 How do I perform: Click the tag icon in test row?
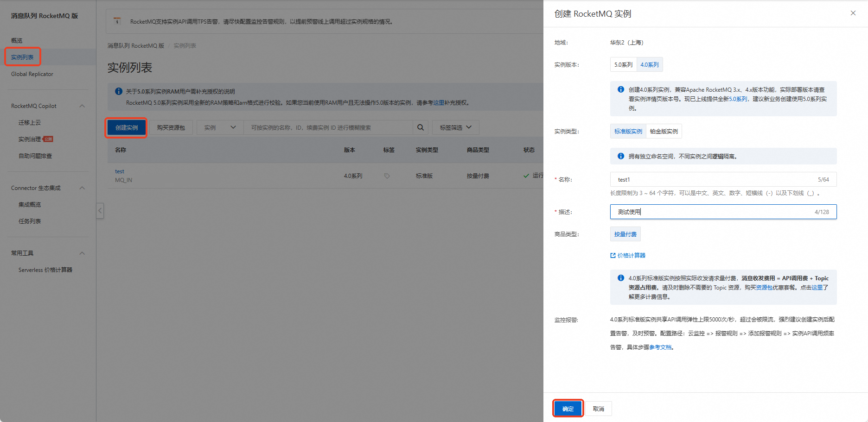click(387, 176)
